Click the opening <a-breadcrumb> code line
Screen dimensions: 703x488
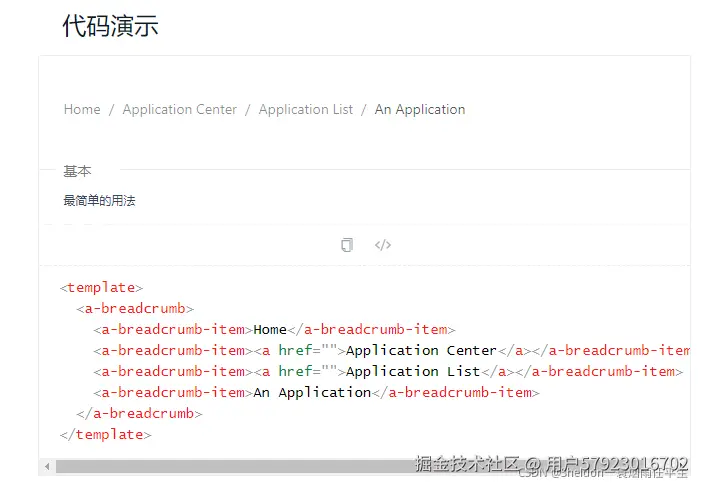pyautogui.click(x=135, y=309)
